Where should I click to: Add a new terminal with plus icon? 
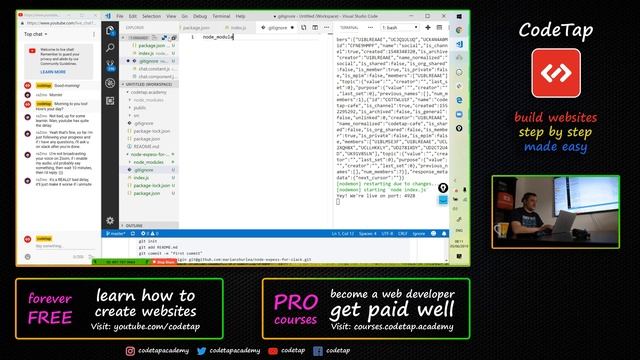428,27
